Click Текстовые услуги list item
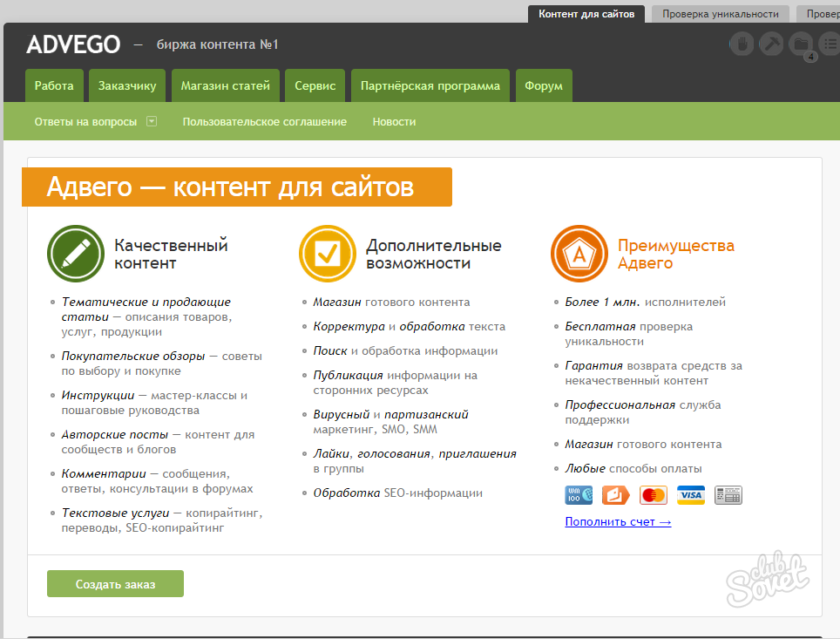This screenshot has width=840, height=639. 162,520
